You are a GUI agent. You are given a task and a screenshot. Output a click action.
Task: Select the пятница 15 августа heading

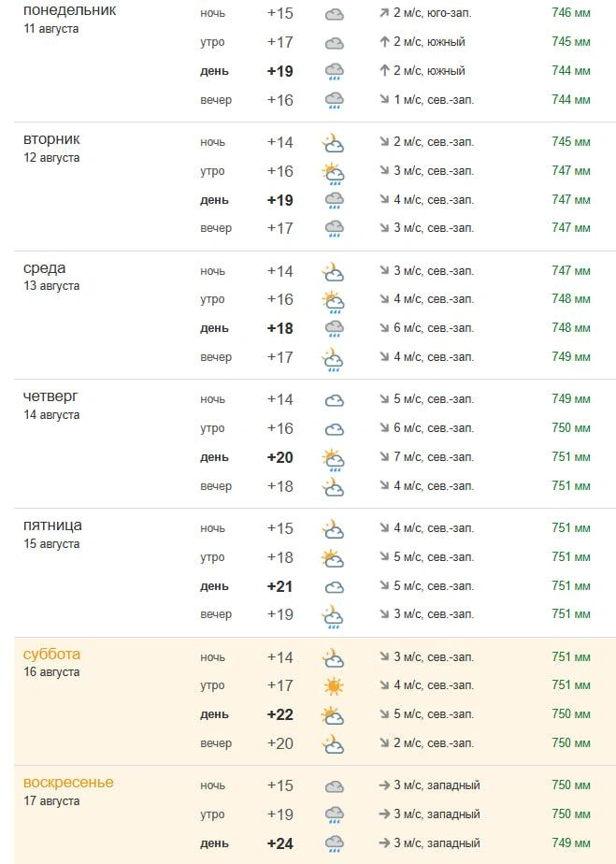pos(52,534)
